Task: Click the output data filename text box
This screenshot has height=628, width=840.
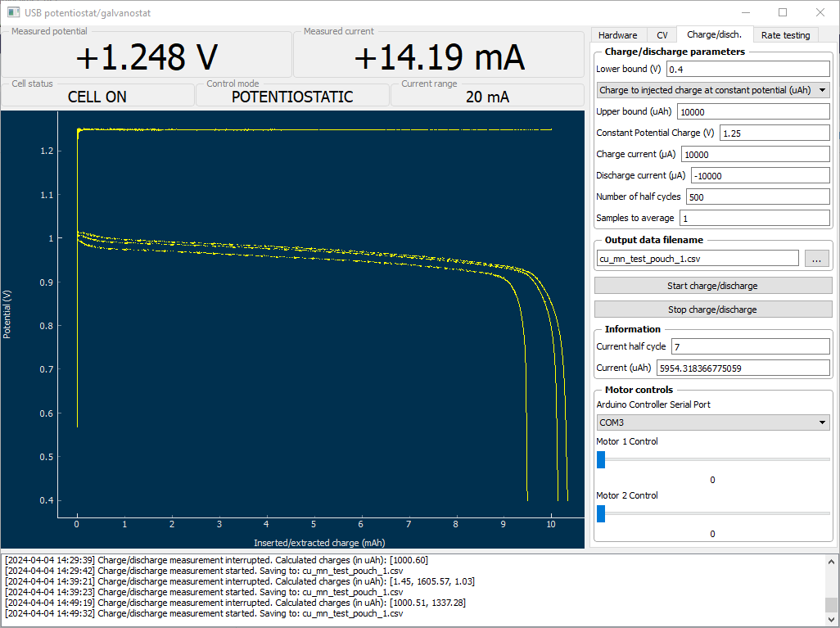Action: click(x=698, y=259)
